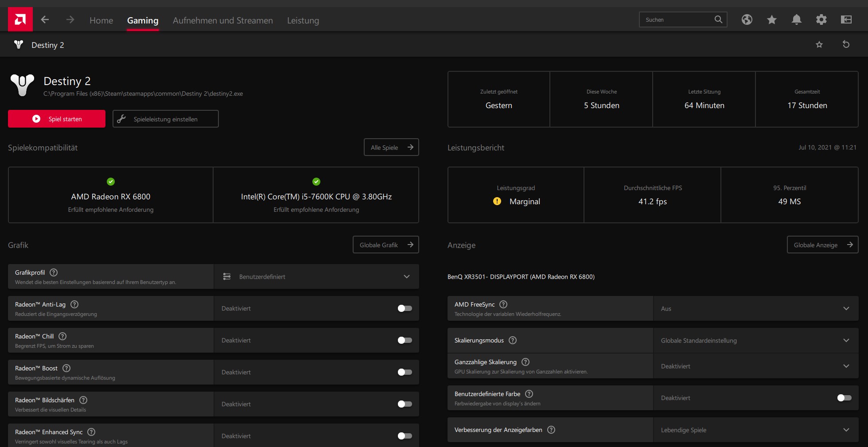Click the Intel Core i5-7600K compatibility card
Image resolution: width=868 pixels, height=447 pixels.
tap(316, 195)
